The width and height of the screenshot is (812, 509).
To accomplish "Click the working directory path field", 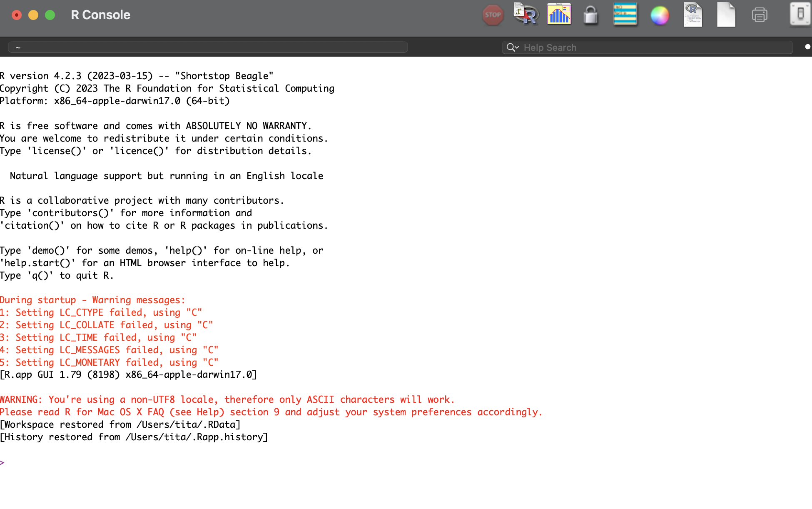I will pos(208,47).
